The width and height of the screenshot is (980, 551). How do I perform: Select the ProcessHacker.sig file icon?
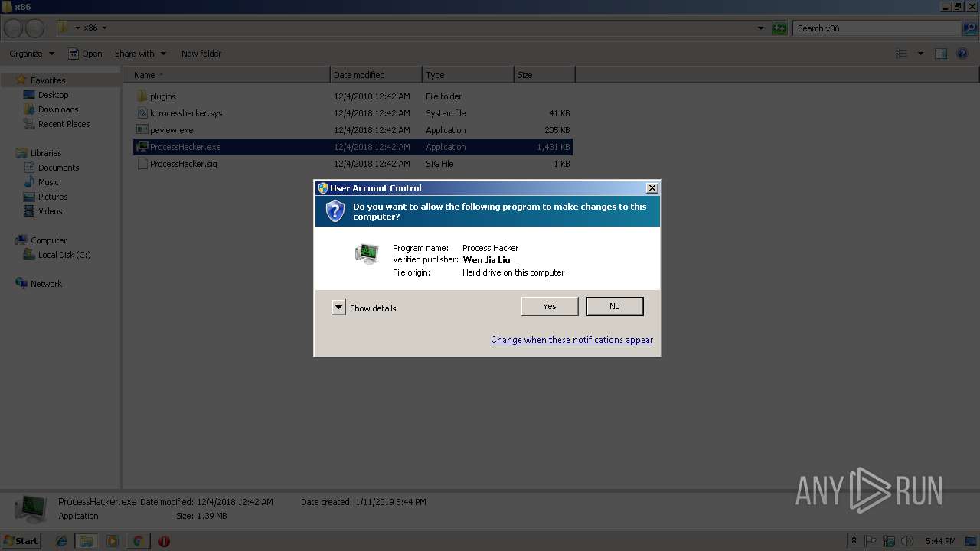(x=142, y=164)
